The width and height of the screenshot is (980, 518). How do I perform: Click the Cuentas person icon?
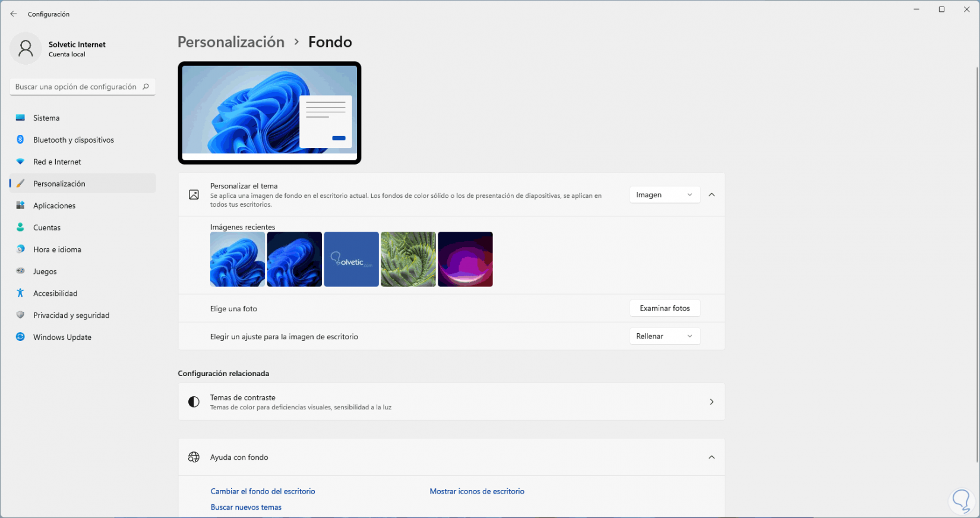pos(20,228)
